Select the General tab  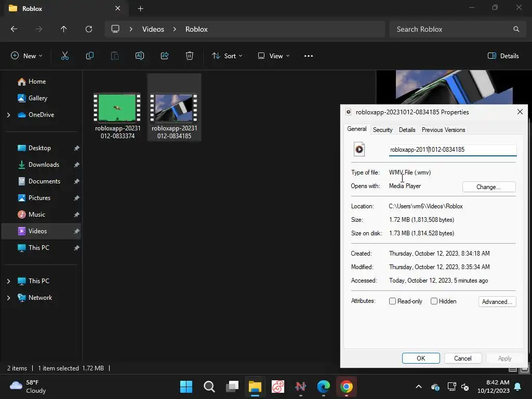(356, 129)
